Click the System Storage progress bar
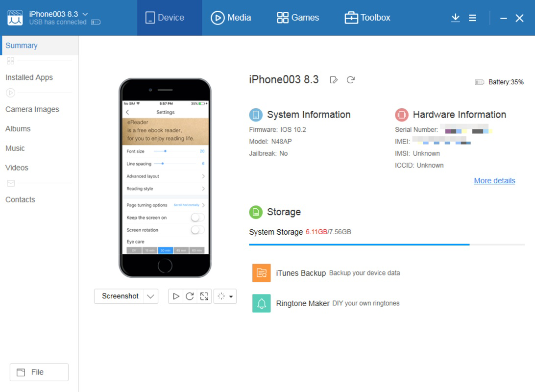The height and width of the screenshot is (392, 535). click(387, 245)
